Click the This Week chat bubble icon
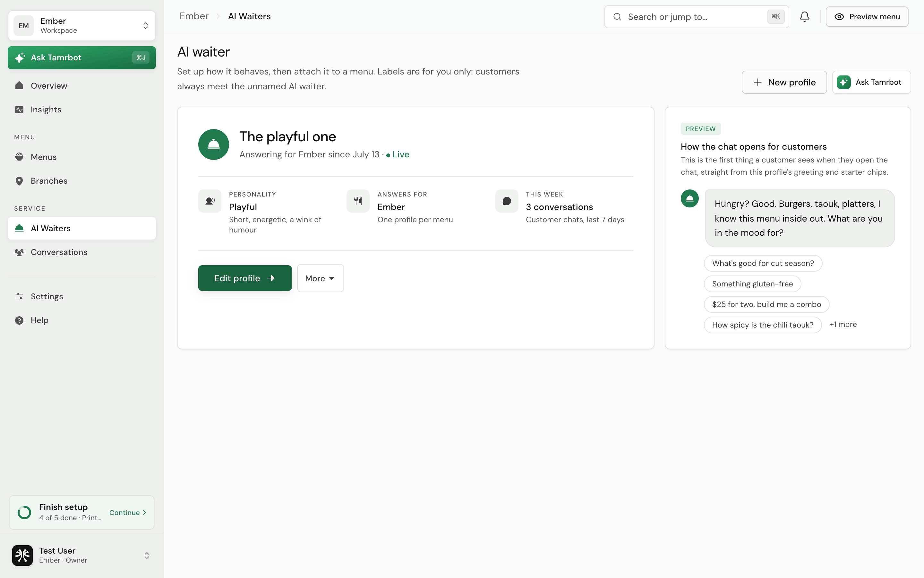 click(507, 201)
